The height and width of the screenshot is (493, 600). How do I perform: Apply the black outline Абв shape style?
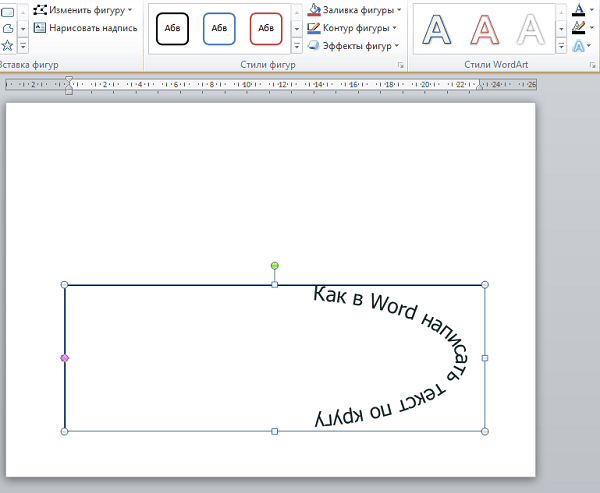172,29
